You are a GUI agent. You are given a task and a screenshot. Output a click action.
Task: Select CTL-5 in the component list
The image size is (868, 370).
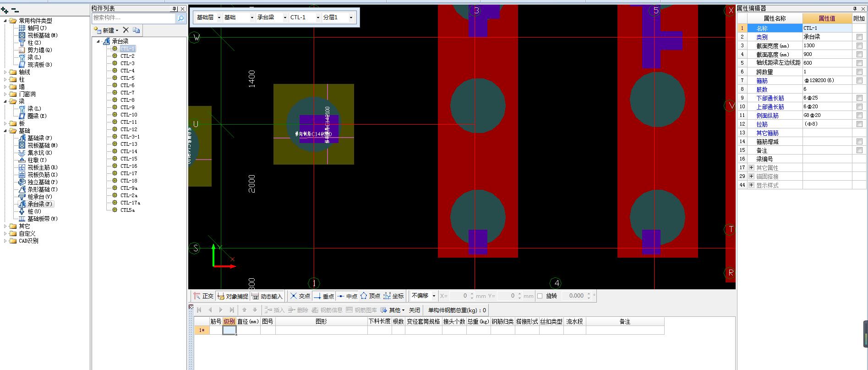pyautogui.click(x=127, y=78)
